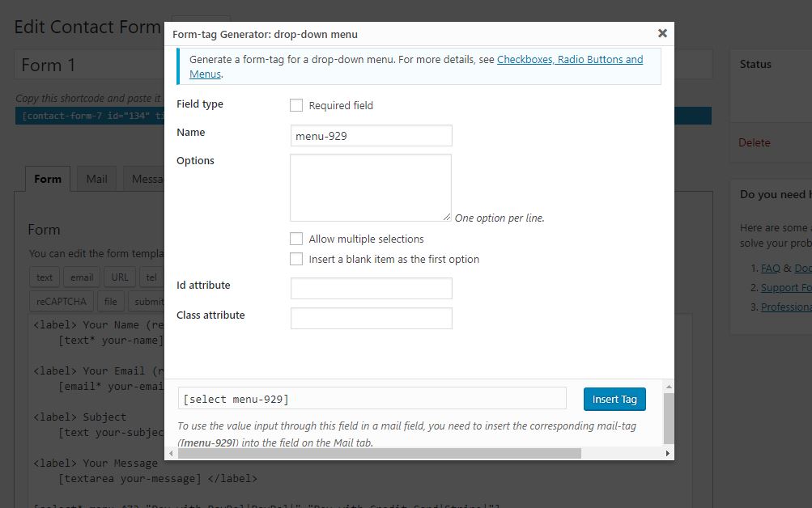Image resolution: width=812 pixels, height=508 pixels.
Task: Click the dialog's vertical scrollbar up arrow
Action: [669, 387]
